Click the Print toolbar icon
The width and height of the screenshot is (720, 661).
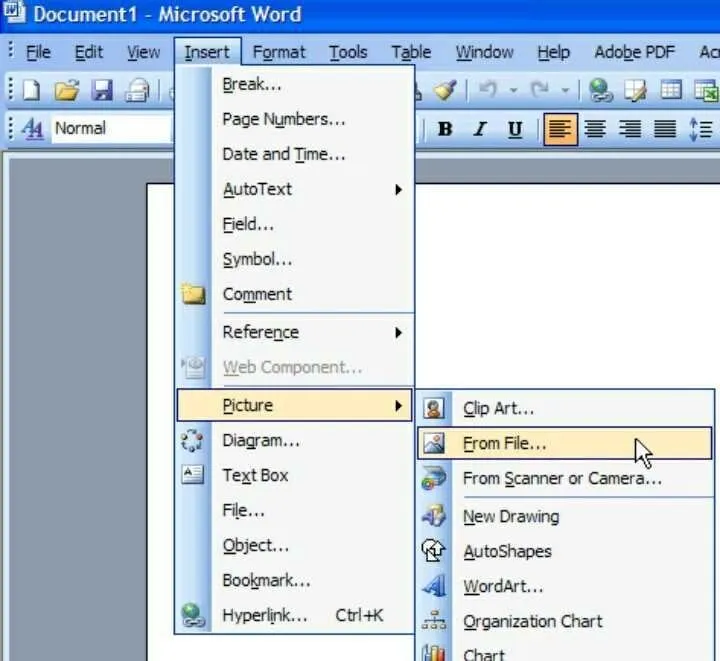tap(137, 90)
